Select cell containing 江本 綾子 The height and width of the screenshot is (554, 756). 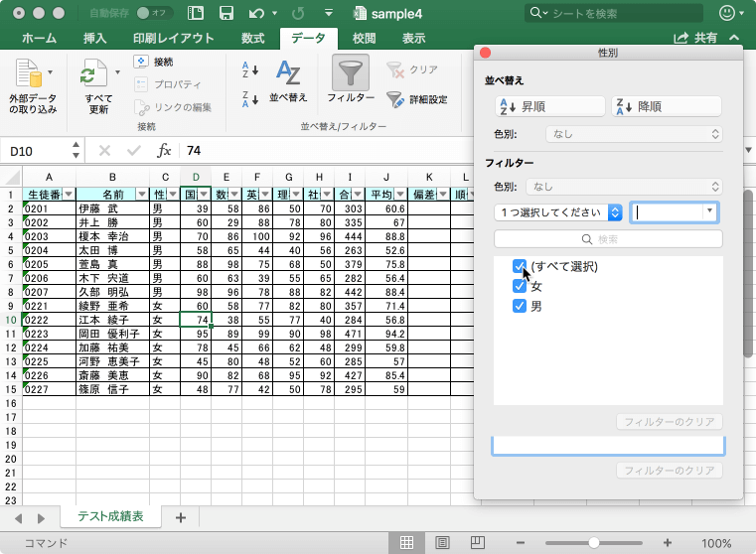tap(112, 320)
